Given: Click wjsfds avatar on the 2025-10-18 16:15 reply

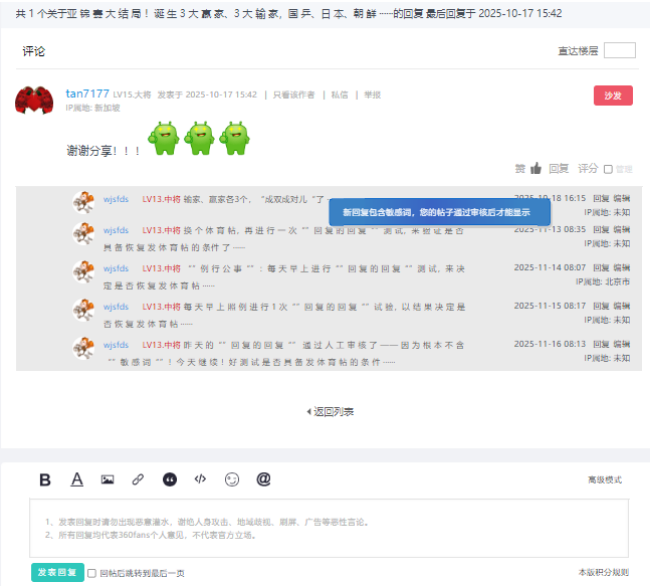Looking at the screenshot, I should (x=83, y=202).
